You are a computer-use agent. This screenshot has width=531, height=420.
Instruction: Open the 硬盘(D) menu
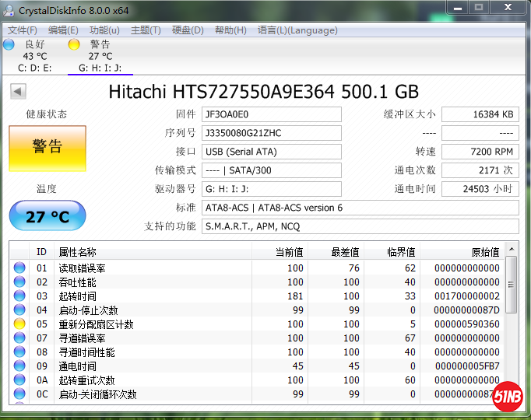[x=187, y=30]
